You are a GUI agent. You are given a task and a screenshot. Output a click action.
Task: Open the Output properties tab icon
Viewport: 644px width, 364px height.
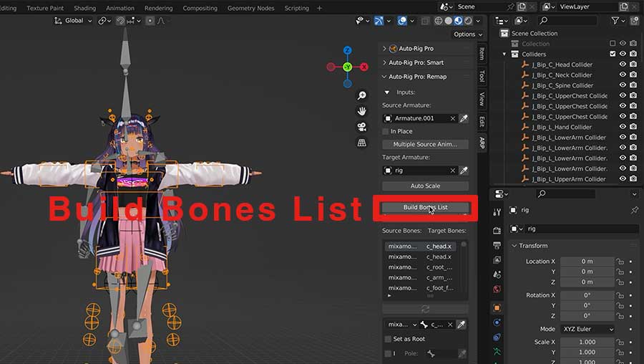point(497,245)
